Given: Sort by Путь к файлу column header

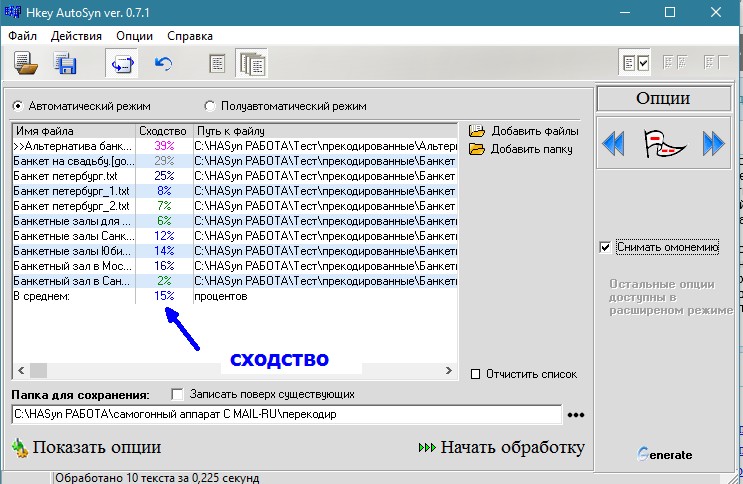Looking at the screenshot, I should (325, 131).
